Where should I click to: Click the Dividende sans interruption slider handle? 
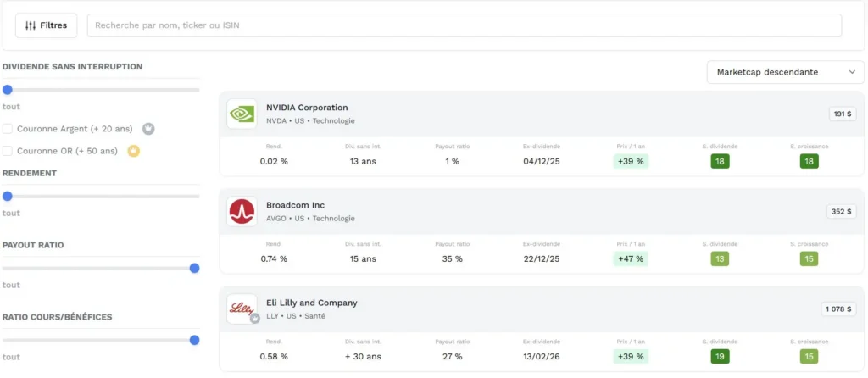[x=8, y=89]
